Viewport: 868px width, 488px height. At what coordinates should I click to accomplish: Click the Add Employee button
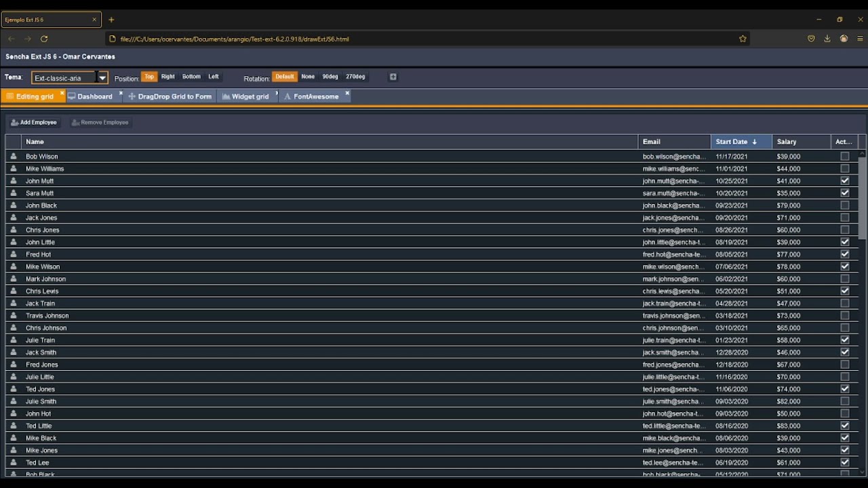point(34,123)
